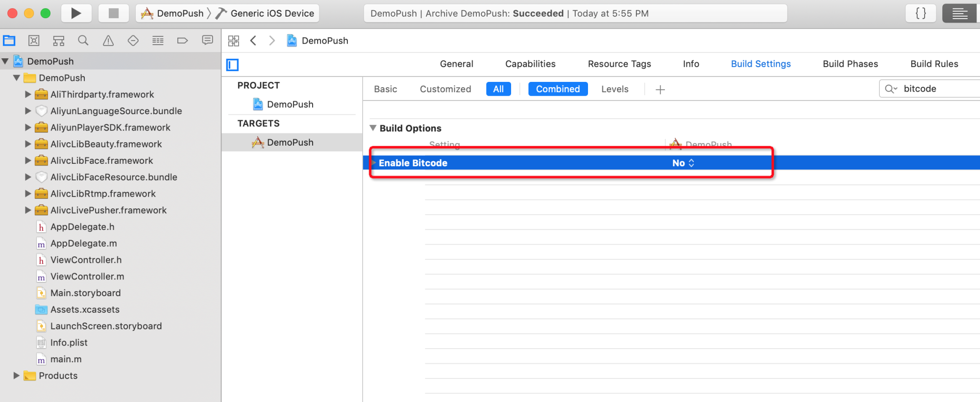Select the DemoPush scheme in toolbar

(x=172, y=13)
